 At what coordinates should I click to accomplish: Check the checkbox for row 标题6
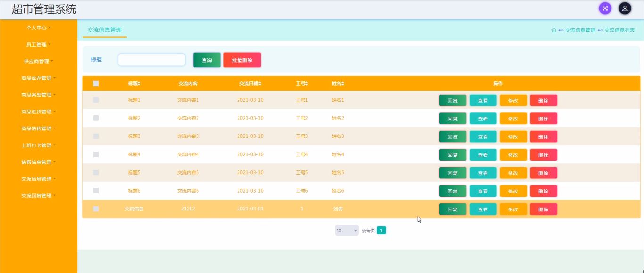96,191
